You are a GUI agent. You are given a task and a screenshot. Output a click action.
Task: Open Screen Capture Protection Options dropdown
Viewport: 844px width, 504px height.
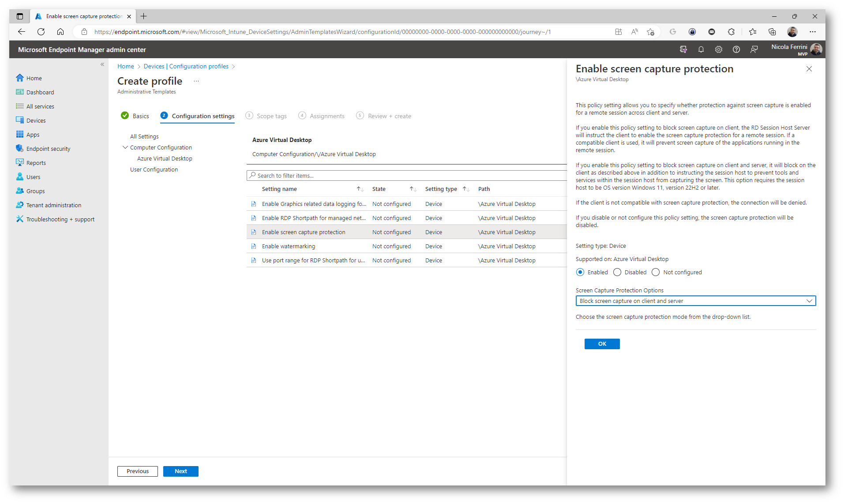[696, 301]
